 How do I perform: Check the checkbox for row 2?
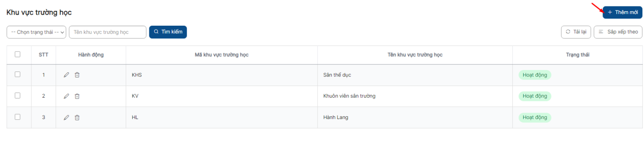(17, 96)
